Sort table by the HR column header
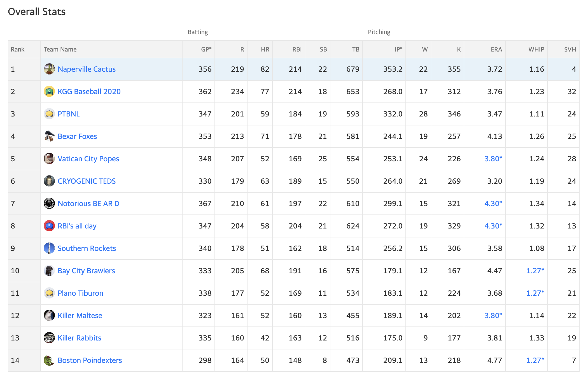This screenshot has width=588, height=378. (265, 49)
